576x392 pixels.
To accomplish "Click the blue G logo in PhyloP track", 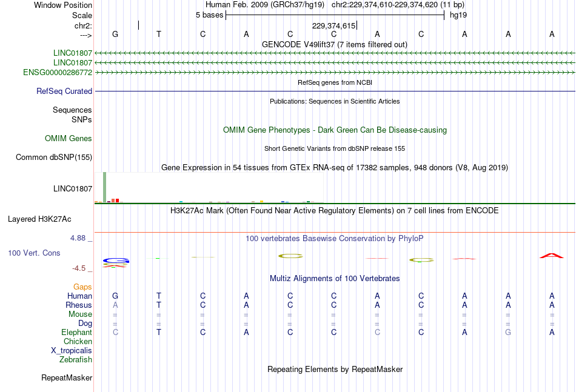I will pos(116,261).
